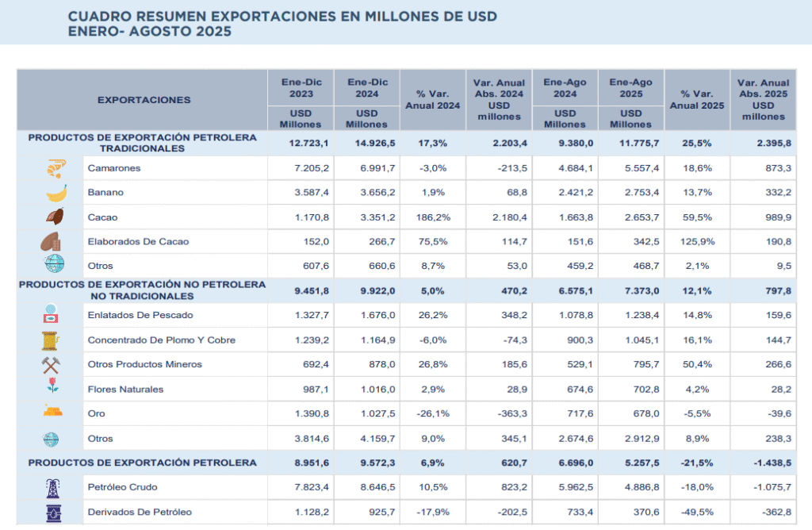Click the EXPORTACIONES column header
Image resolution: width=812 pixels, height=530 pixels.
[x=144, y=100]
